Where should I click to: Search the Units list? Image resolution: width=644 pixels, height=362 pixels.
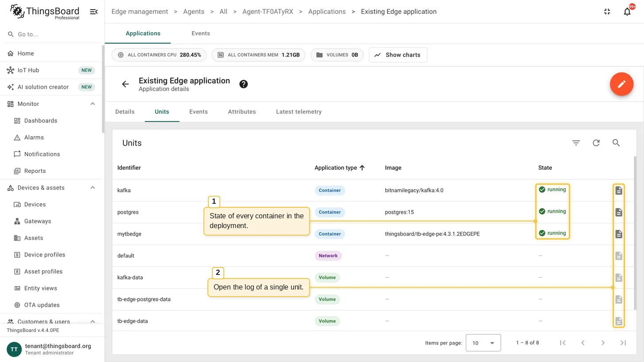tap(616, 143)
